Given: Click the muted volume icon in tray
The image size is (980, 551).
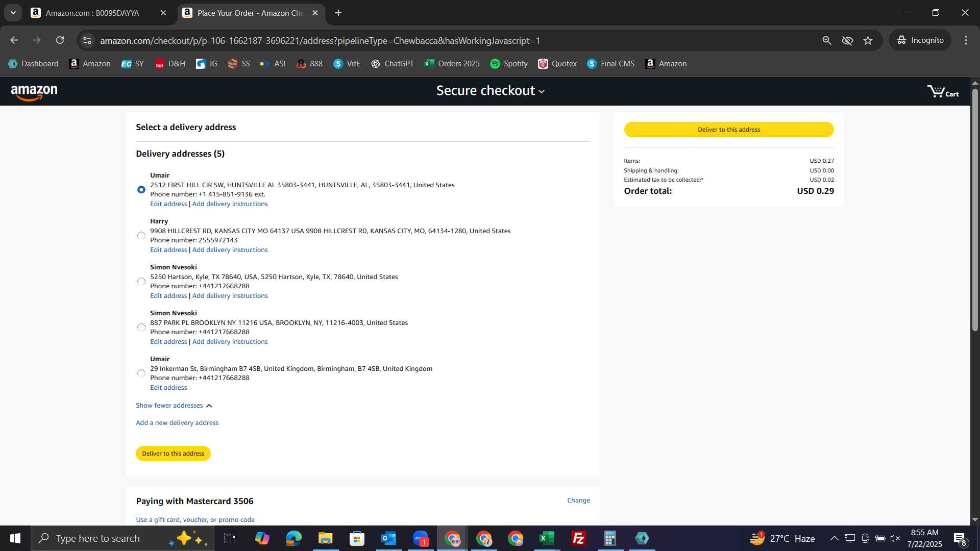Looking at the screenshot, I should coord(895,538).
